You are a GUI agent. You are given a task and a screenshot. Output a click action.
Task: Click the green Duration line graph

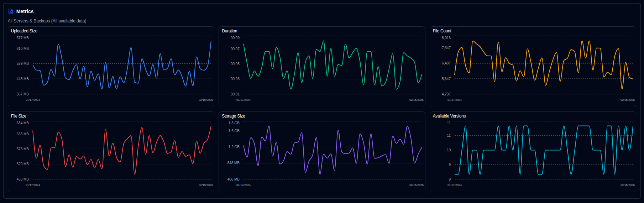(x=333, y=65)
